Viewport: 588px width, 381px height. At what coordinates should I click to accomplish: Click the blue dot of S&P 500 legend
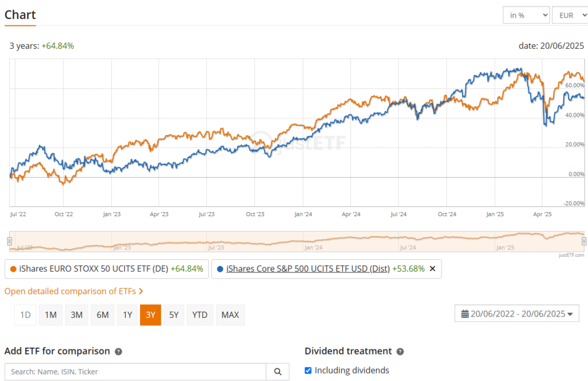click(x=220, y=269)
